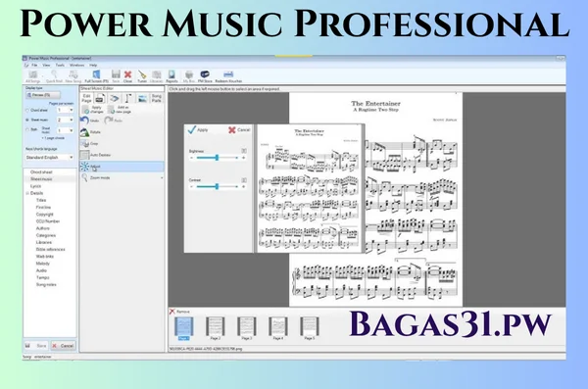Open the File menu
This screenshot has width=588, height=389.
34,66
